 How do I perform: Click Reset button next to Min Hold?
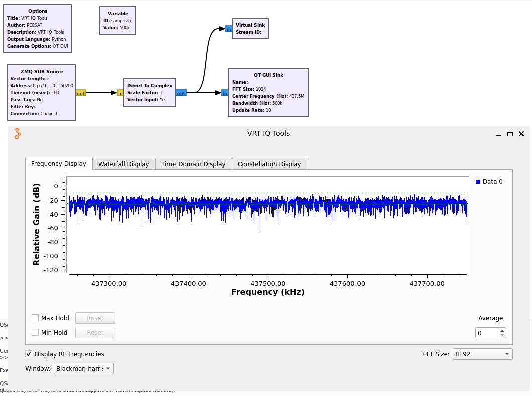95,333
